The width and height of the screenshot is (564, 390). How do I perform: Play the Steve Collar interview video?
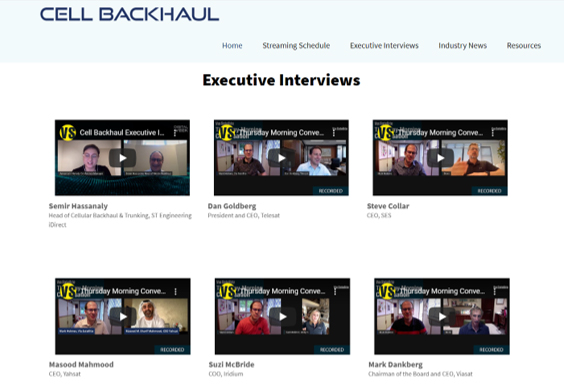pos(440,158)
